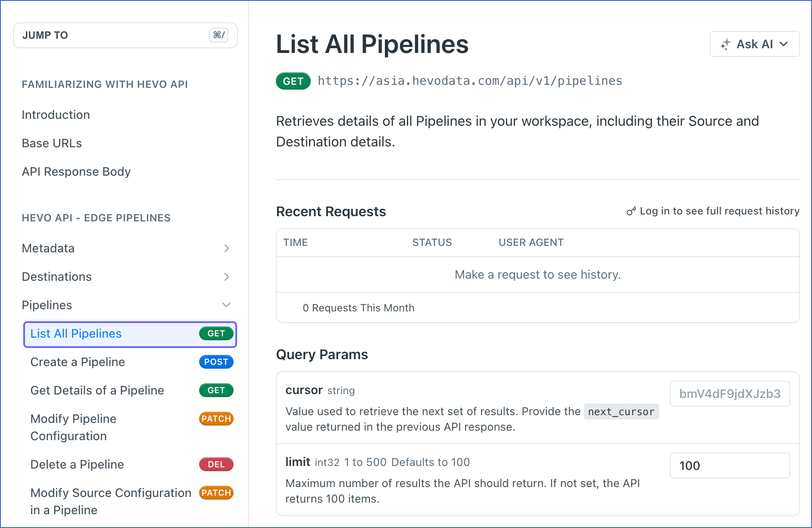The image size is (812, 528).
Task: Expand the Destinations section chevron
Action: [x=227, y=276]
